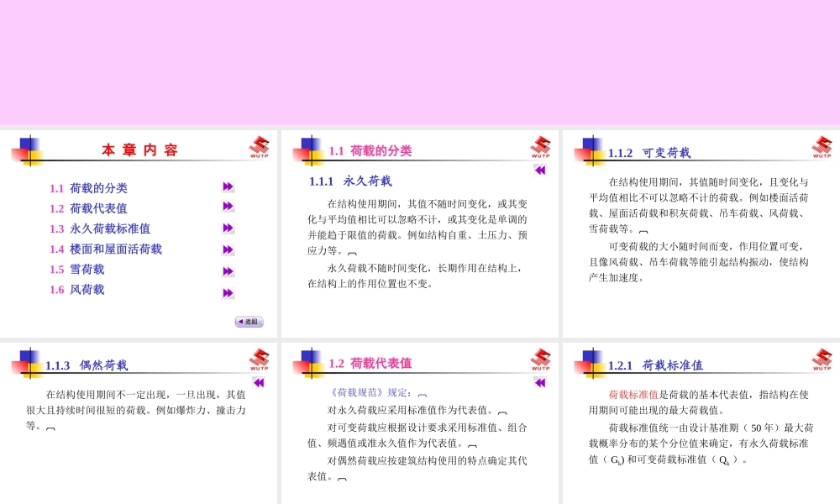Select the 本章内容 slide title

pos(139,150)
